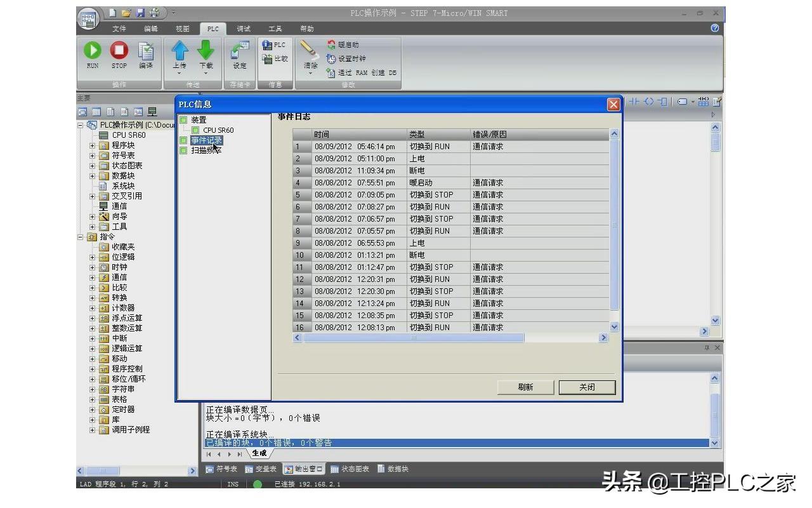Click the event log horizontal scrollbar thumb
Viewport: 812px width, 508px height.
tap(414, 338)
